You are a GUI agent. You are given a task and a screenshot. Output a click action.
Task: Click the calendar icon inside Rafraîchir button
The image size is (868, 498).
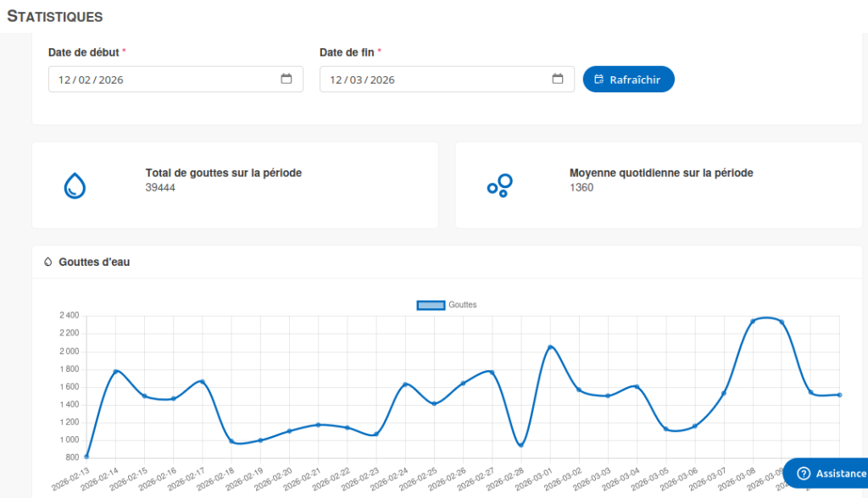(599, 80)
